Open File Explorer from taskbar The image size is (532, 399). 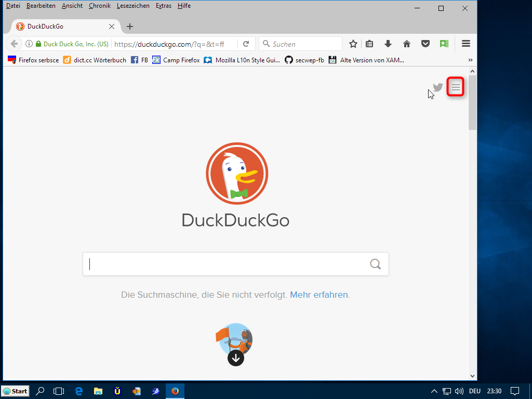98,391
